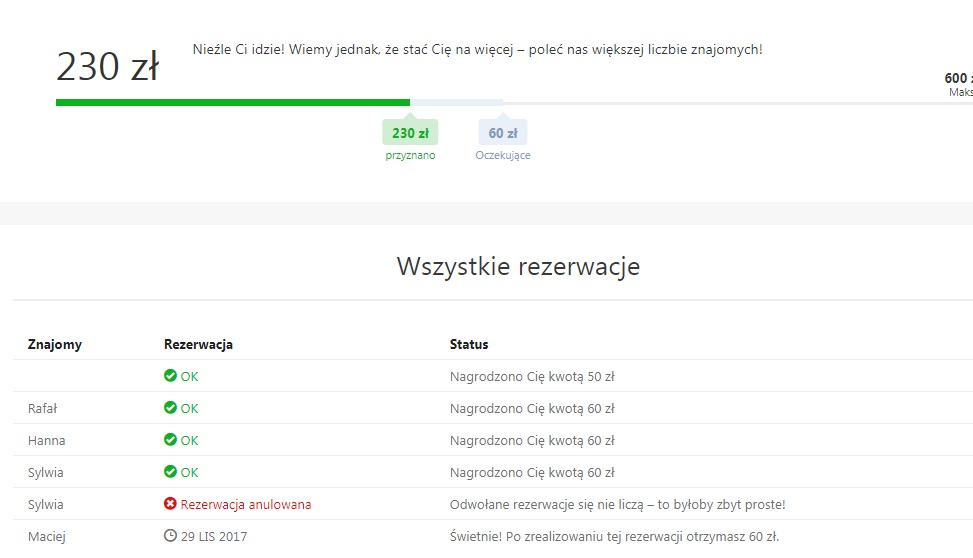This screenshot has height=558, width=973.
Task: Click the 'Nieźle Ci idzie!' message text
Action: coord(477,50)
